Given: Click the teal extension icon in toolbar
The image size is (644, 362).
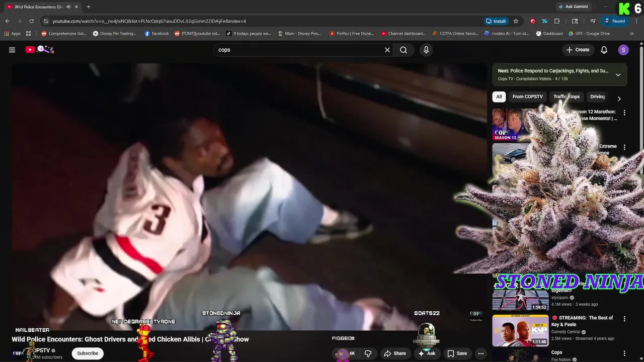Looking at the screenshot, I should click(544, 21).
